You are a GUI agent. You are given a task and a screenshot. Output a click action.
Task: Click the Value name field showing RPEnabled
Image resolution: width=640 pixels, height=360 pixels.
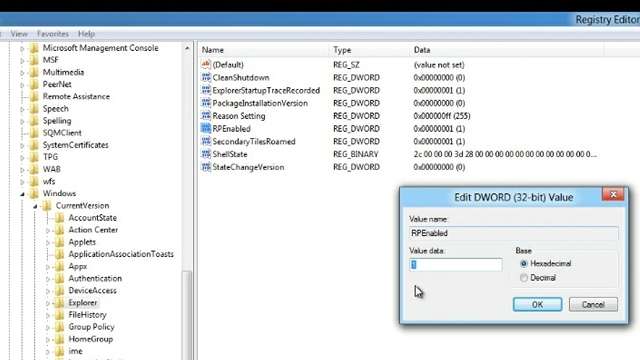click(513, 233)
